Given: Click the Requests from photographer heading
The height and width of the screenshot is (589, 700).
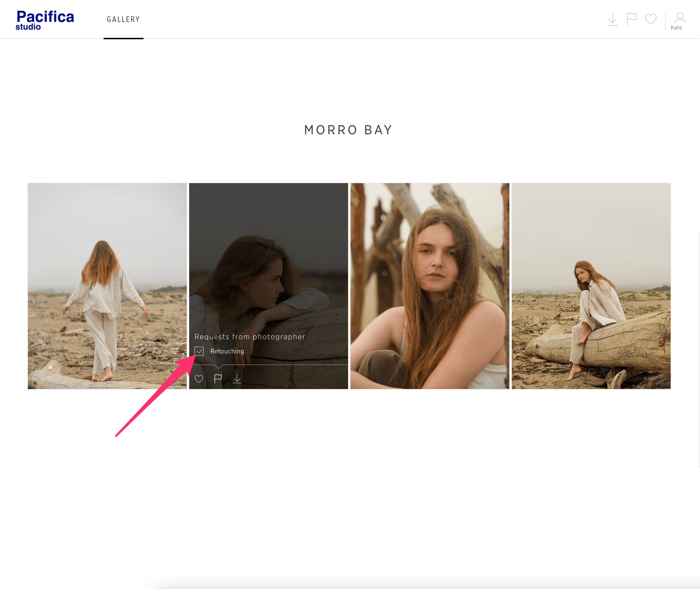Looking at the screenshot, I should pyautogui.click(x=250, y=337).
